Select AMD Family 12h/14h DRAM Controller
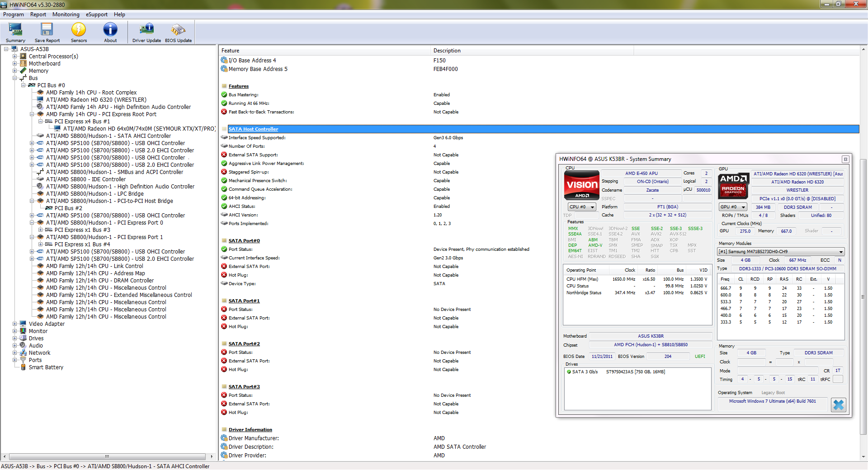The height and width of the screenshot is (470, 868). pos(100,281)
